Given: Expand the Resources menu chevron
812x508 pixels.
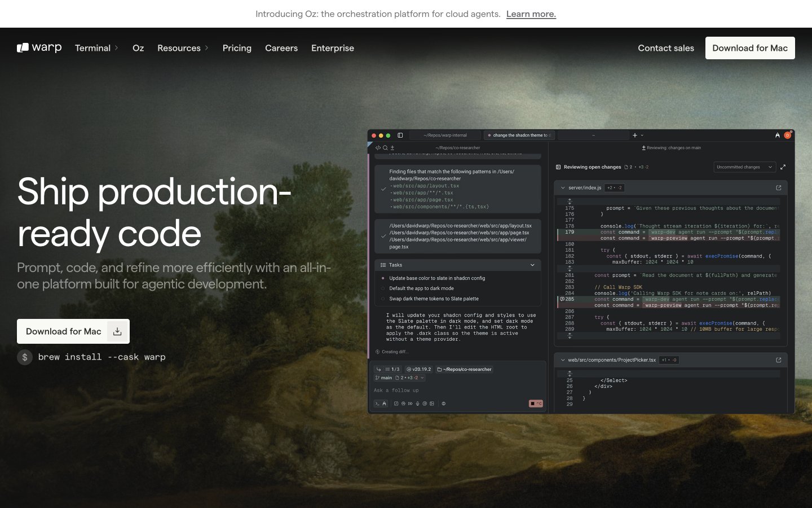Looking at the screenshot, I should click(x=206, y=48).
